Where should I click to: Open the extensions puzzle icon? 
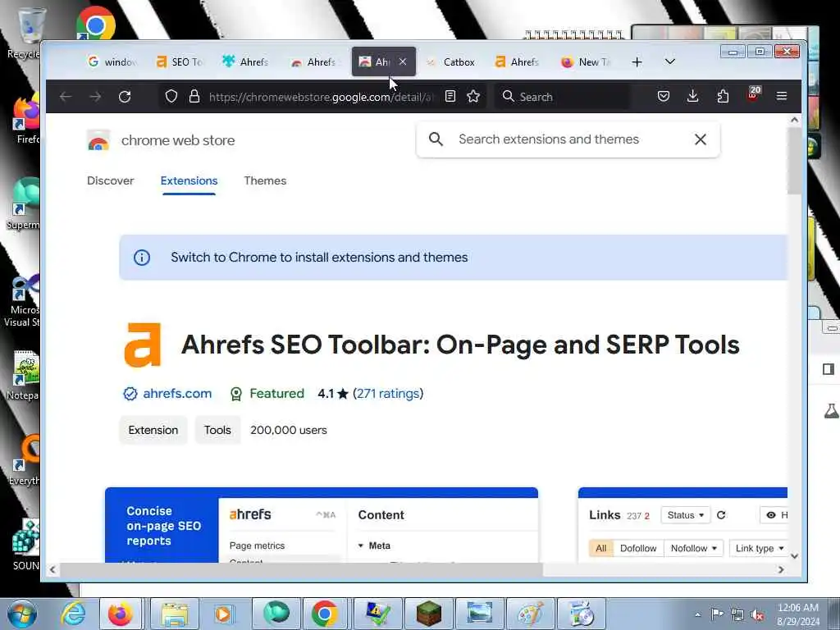723,97
